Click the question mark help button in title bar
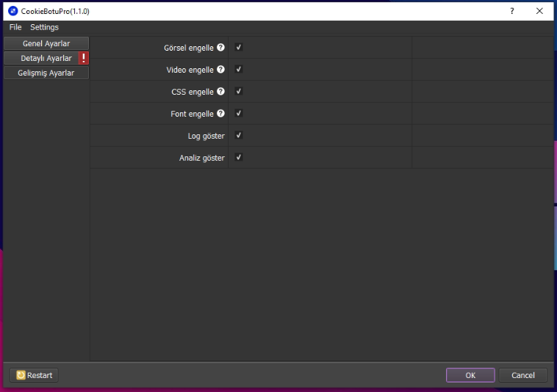Image resolution: width=557 pixels, height=392 pixels. click(512, 11)
